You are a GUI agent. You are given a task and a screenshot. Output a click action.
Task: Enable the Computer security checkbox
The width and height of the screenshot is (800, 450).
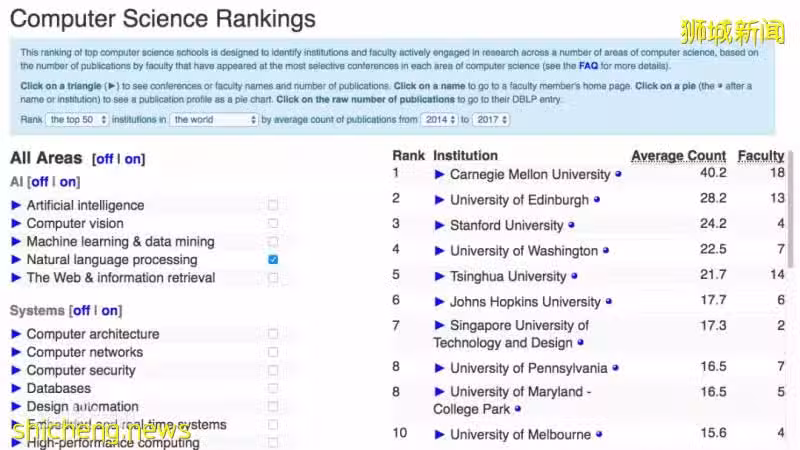click(273, 370)
